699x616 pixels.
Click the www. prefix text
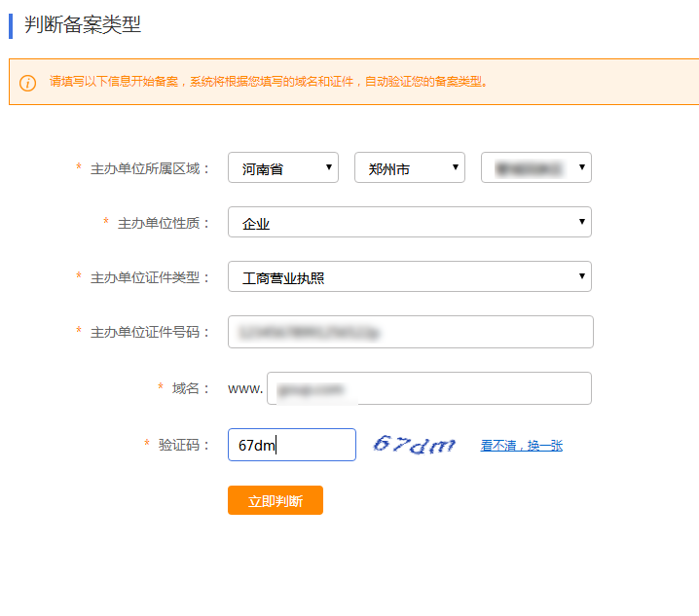(245, 388)
